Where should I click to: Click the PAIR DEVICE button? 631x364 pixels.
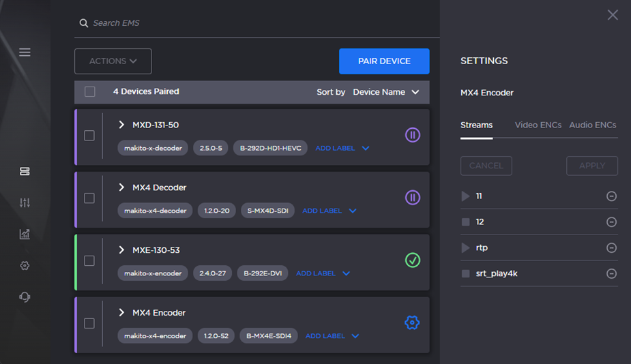point(384,61)
